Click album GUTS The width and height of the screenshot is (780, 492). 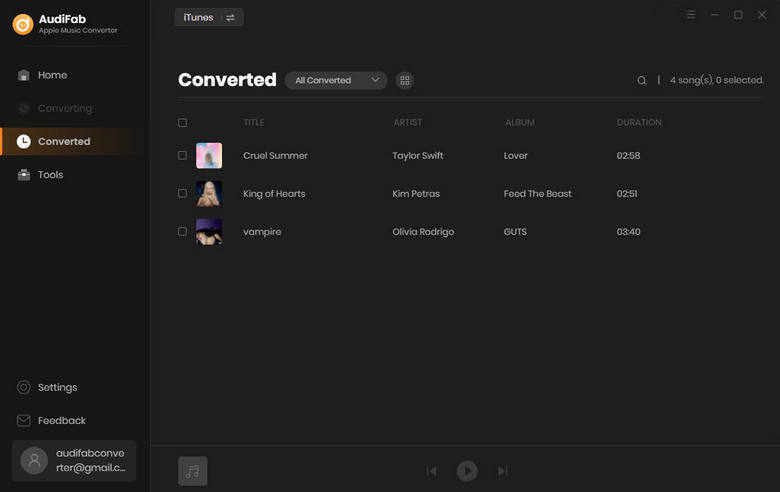[515, 232]
